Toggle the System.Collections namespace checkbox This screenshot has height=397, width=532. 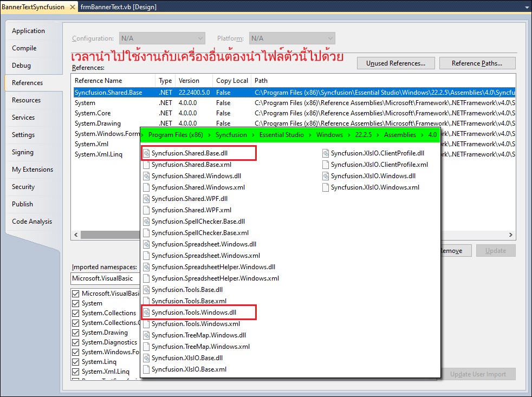(x=75, y=313)
